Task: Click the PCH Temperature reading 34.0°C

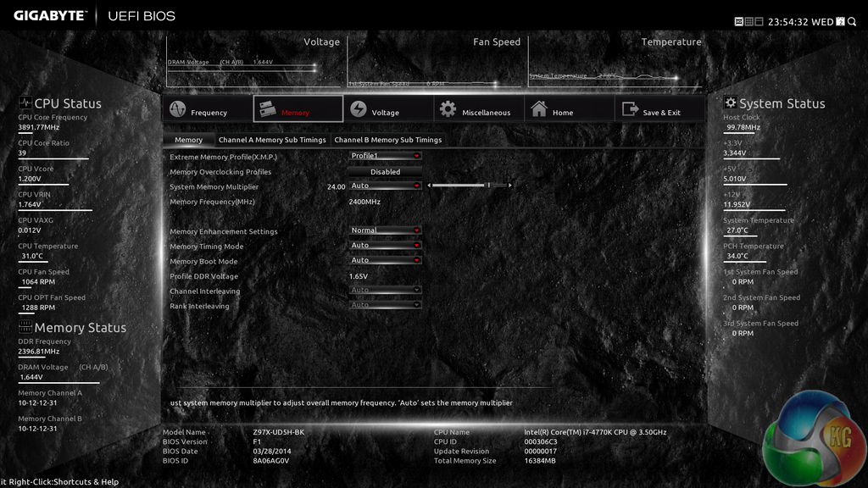Action: [737, 256]
